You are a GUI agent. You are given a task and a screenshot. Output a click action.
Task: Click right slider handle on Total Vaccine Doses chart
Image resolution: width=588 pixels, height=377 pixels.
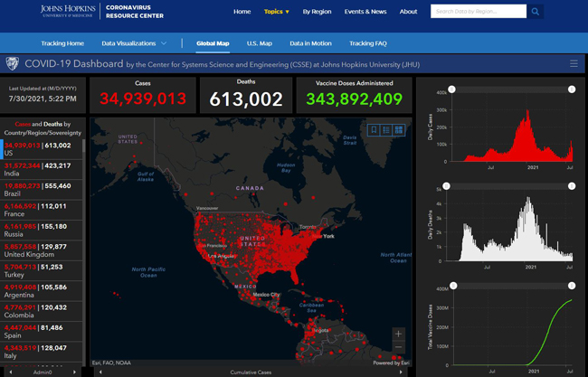pos(572,286)
